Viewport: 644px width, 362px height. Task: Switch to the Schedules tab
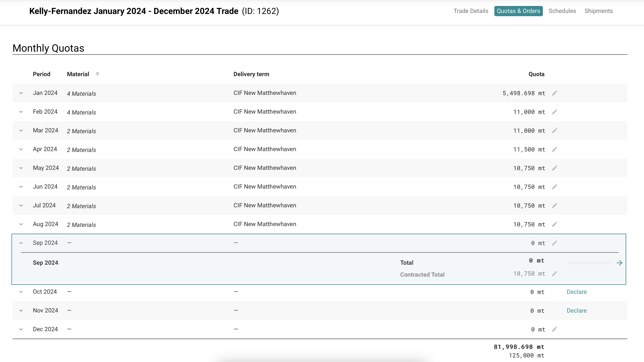pos(562,11)
